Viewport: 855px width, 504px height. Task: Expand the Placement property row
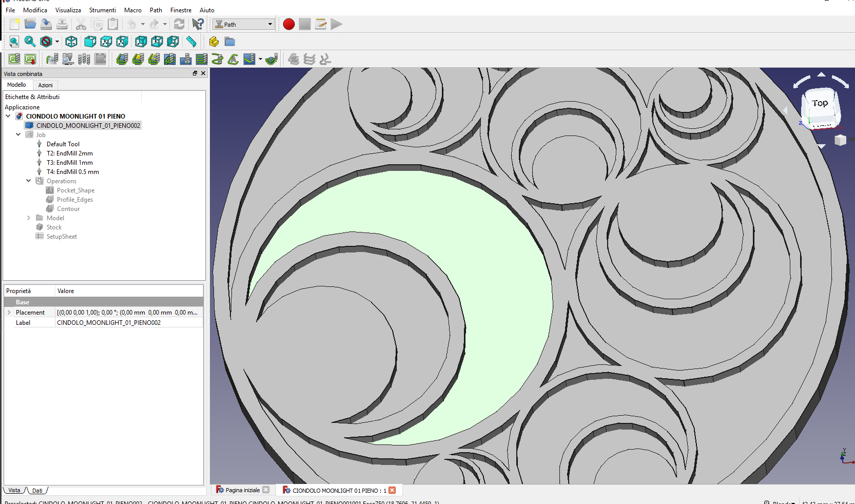point(9,313)
